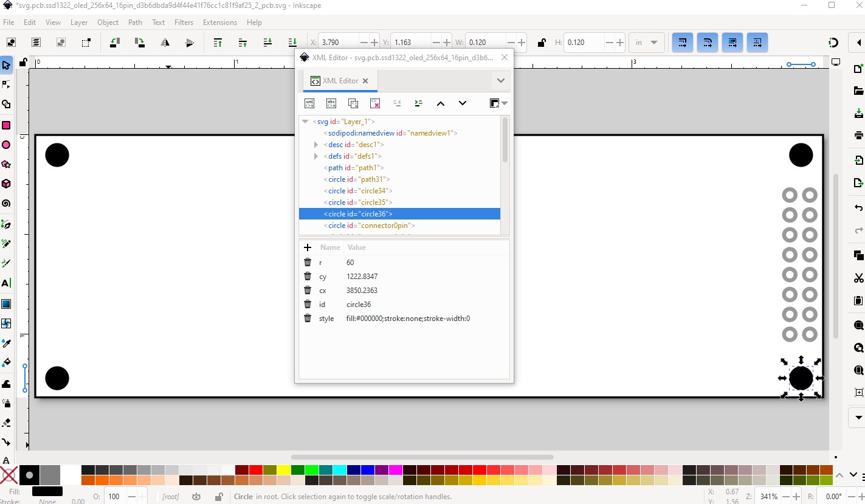The image size is (865, 504).
Task: Click the delete node icon in XML Editor
Action: click(x=375, y=103)
